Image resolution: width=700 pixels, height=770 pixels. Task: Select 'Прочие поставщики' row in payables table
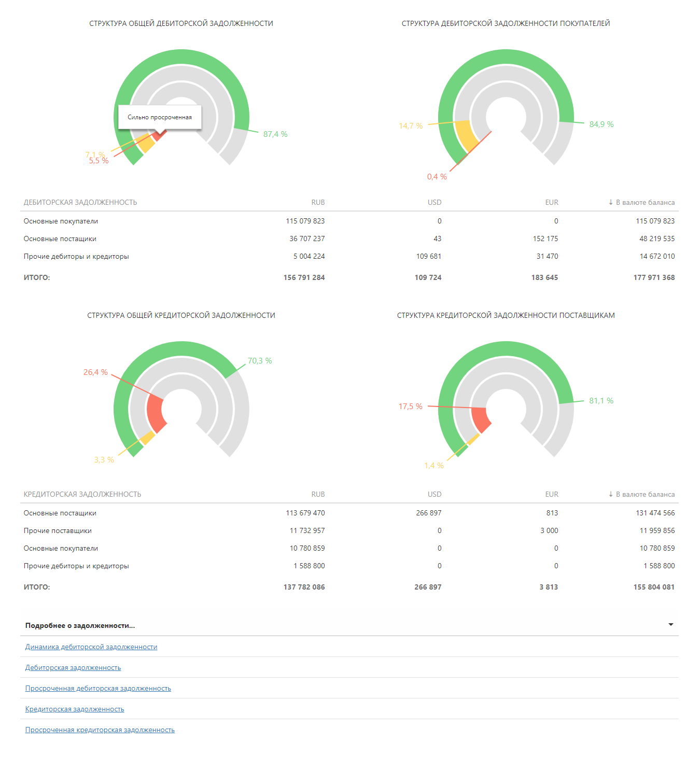(x=58, y=530)
